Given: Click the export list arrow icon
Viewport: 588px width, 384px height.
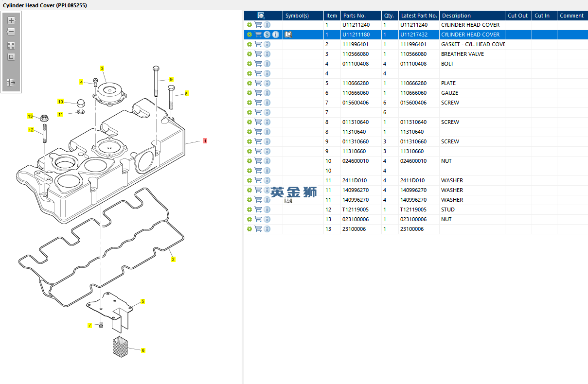Looking at the screenshot, I should [x=11, y=83].
